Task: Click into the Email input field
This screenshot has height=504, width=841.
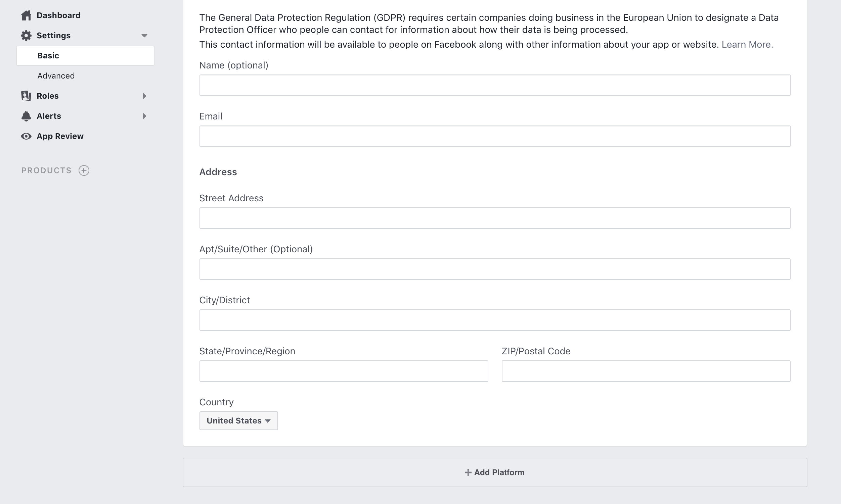Action: [x=495, y=136]
